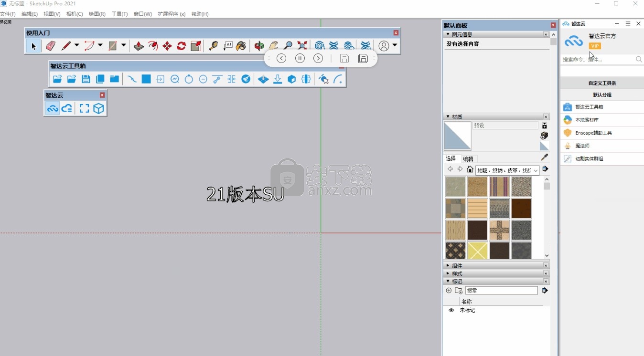The height and width of the screenshot is (356, 644).
Task: Open the Arc tool dropdown arrow
Action: [100, 45]
